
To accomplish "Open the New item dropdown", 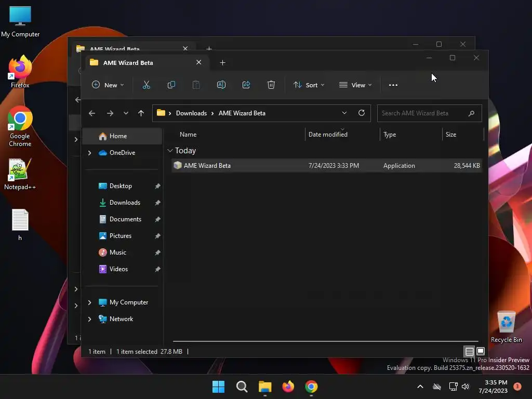I will pos(108,85).
